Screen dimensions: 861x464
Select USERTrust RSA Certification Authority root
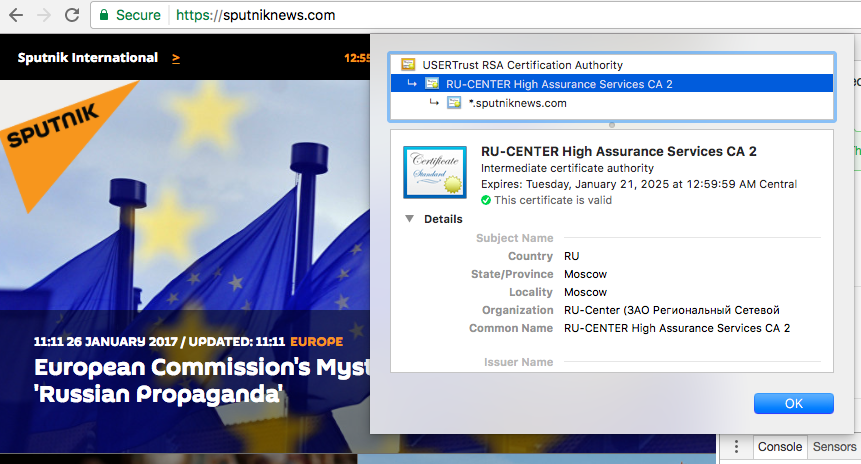pos(522,65)
